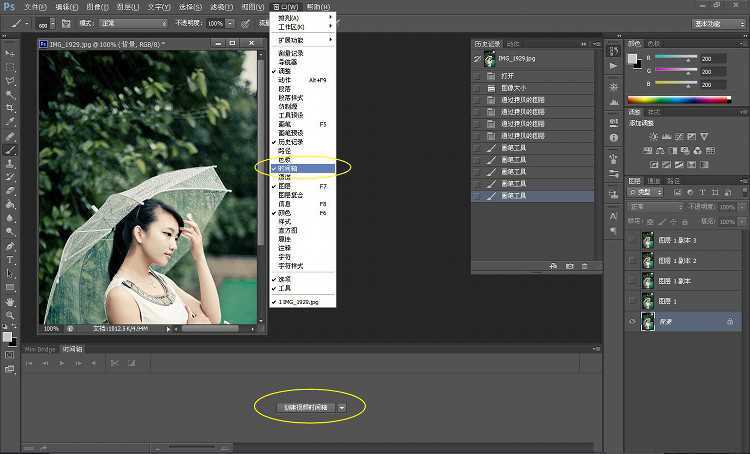Hide the 背景 layer
This screenshot has height=454, width=750.
coord(632,322)
